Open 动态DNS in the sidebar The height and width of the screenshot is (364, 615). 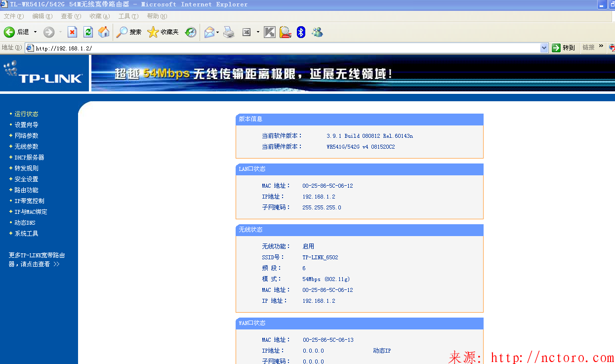click(25, 223)
